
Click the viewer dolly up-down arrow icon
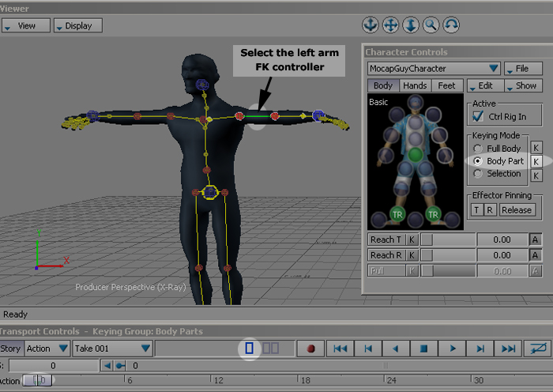(x=410, y=24)
